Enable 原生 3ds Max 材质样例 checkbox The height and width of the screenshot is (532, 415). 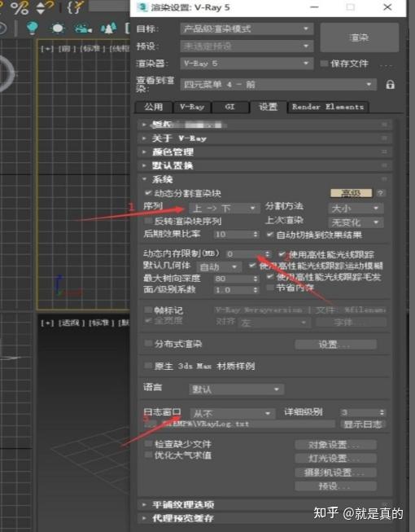[x=148, y=366]
